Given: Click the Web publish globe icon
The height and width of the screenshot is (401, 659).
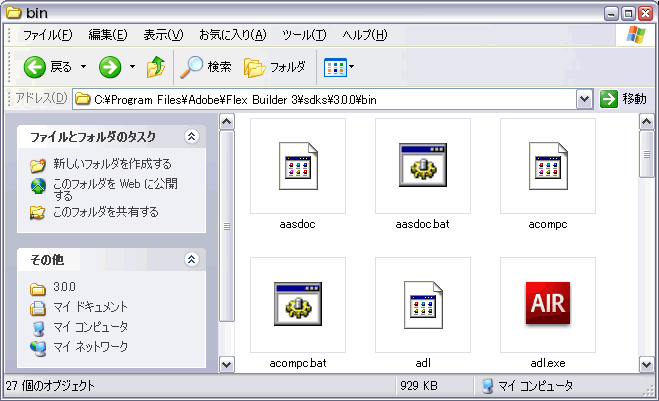Looking at the screenshot, I should pyautogui.click(x=38, y=186).
